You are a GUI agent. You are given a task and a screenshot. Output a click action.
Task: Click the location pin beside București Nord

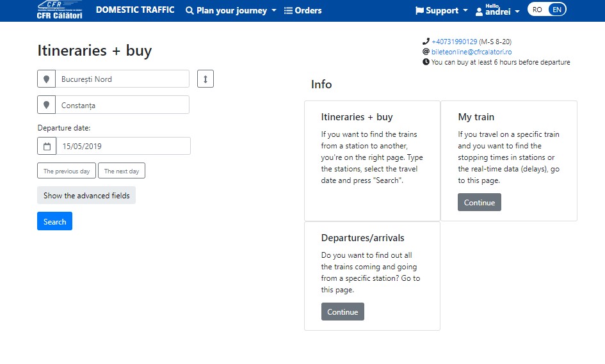(x=46, y=79)
